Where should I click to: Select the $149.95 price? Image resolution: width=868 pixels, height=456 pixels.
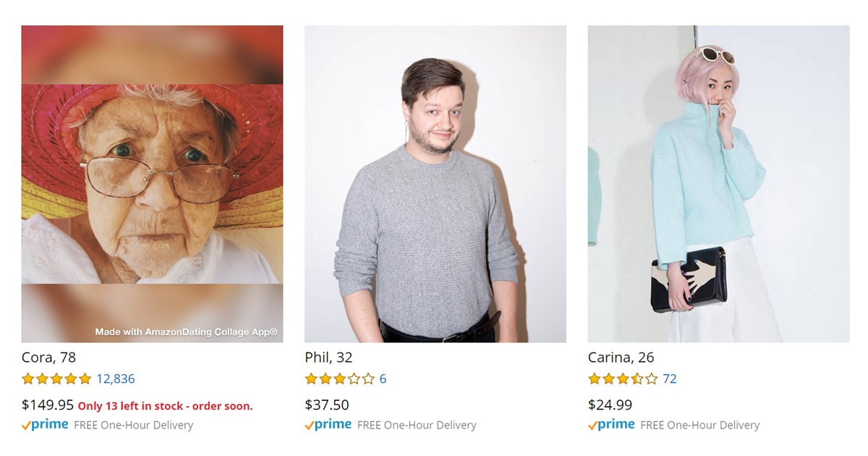pyautogui.click(x=48, y=405)
